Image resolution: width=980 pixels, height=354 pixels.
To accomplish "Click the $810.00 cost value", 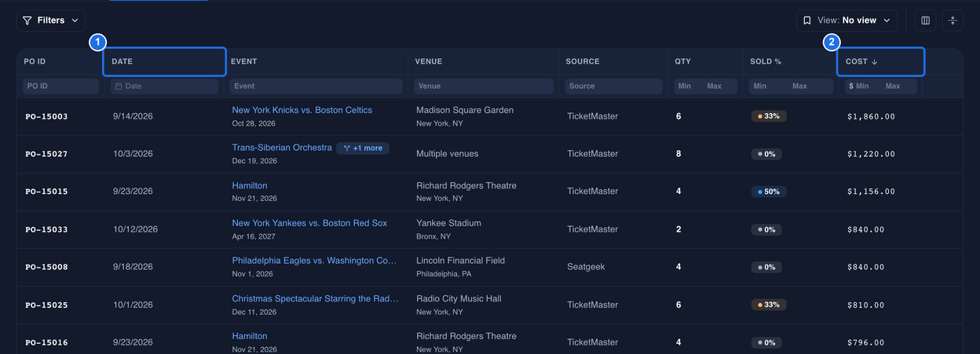I will (x=865, y=305).
